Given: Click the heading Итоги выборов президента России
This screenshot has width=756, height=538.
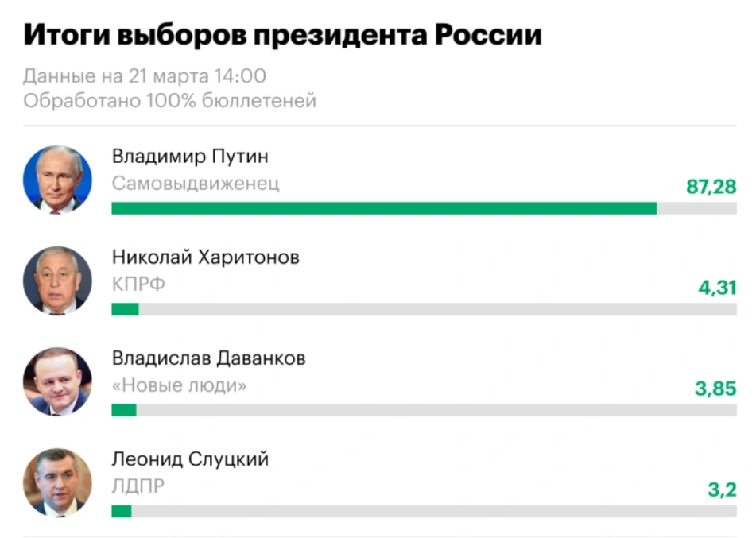Looking at the screenshot, I should pos(282,35).
